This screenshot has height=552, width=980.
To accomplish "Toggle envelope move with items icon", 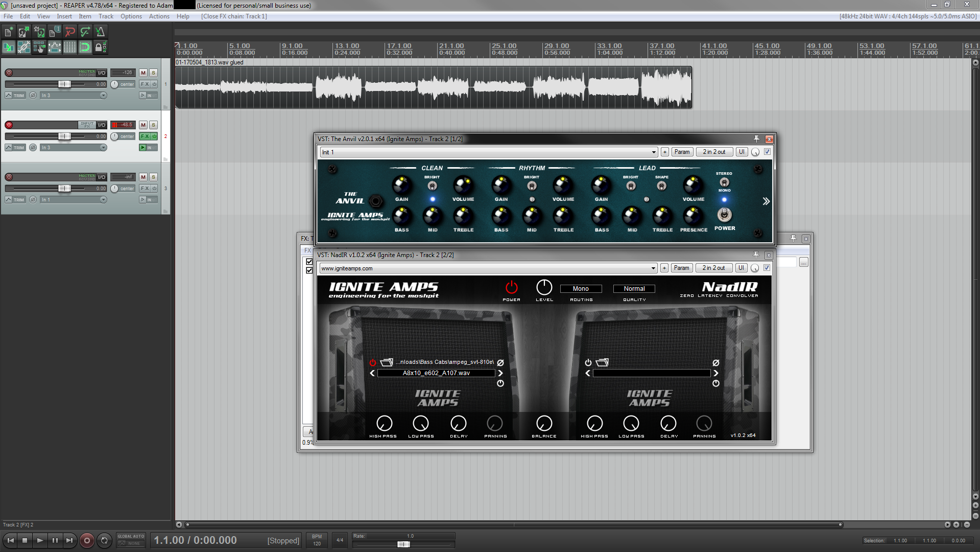I will click(x=54, y=47).
